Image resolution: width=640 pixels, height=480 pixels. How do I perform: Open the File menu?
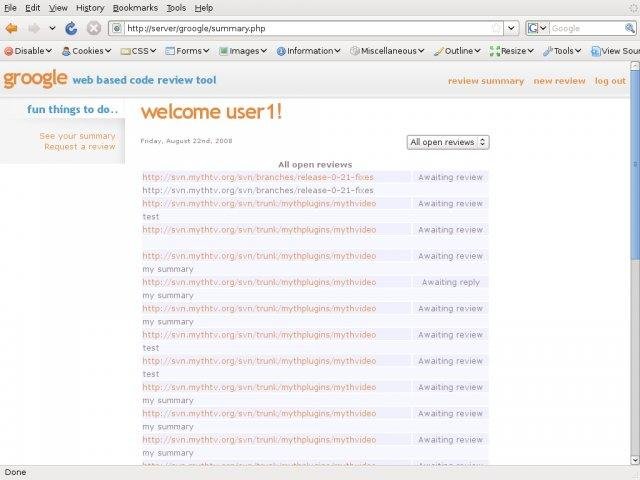coord(10,8)
